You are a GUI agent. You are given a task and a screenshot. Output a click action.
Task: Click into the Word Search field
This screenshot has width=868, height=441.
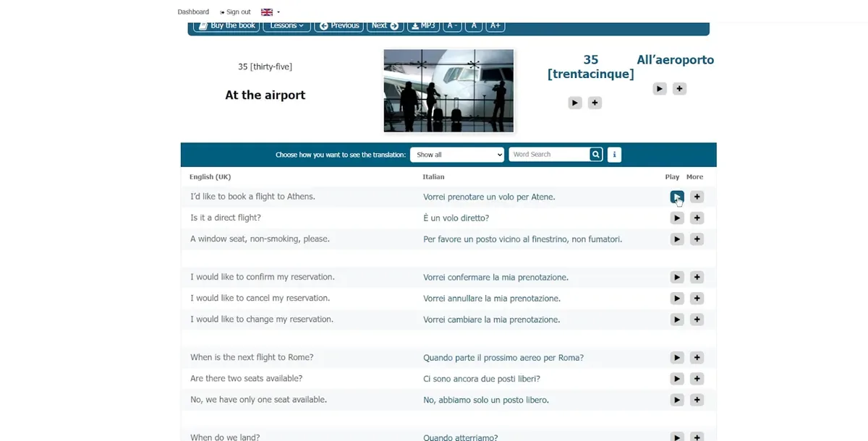pos(548,155)
